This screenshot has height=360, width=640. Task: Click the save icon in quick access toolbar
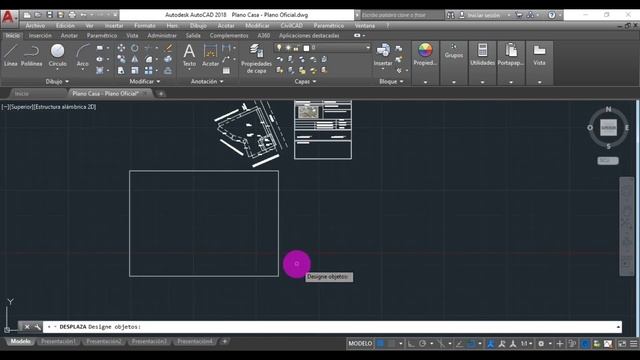point(49,15)
